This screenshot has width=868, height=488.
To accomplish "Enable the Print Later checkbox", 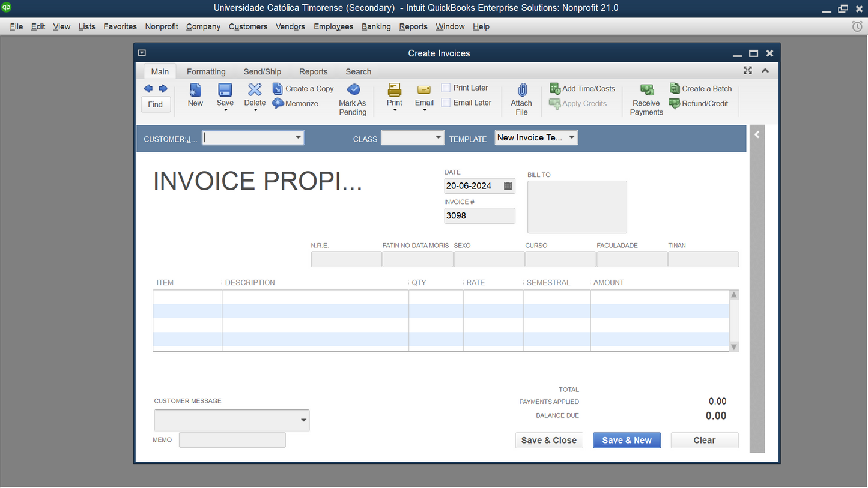I will point(446,88).
